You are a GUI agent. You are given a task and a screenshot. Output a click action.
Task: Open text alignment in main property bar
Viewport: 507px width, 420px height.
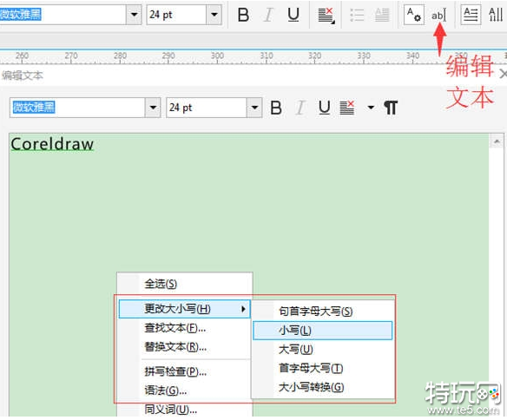pyautogui.click(x=326, y=16)
